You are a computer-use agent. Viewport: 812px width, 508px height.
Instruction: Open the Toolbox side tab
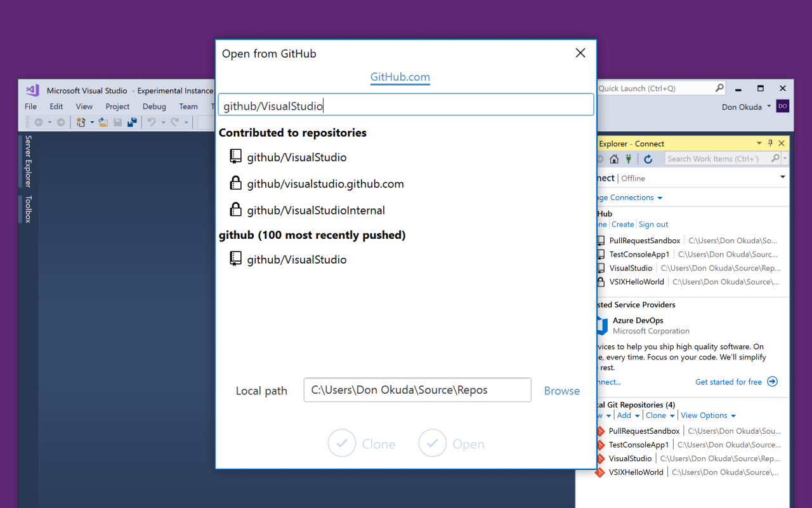point(28,209)
